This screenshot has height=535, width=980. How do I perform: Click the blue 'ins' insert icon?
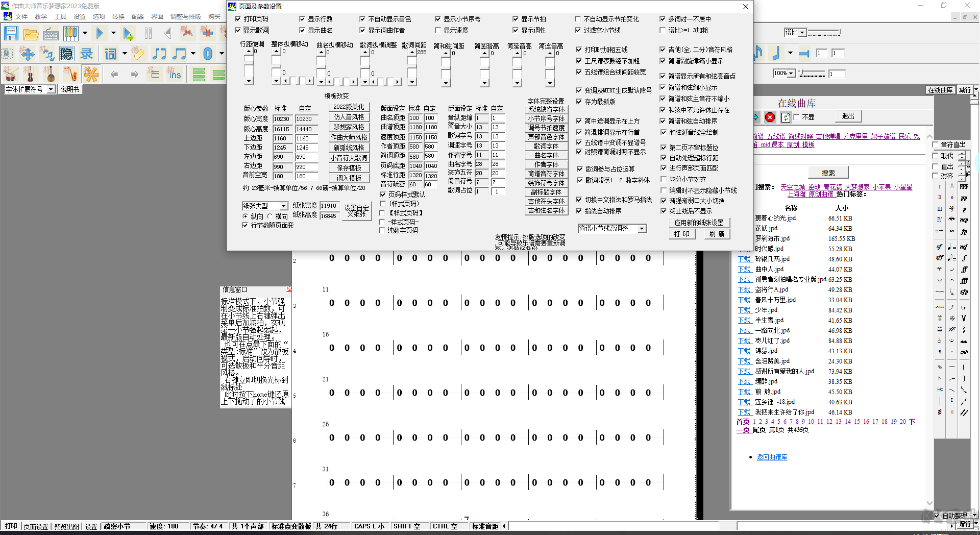(x=174, y=74)
